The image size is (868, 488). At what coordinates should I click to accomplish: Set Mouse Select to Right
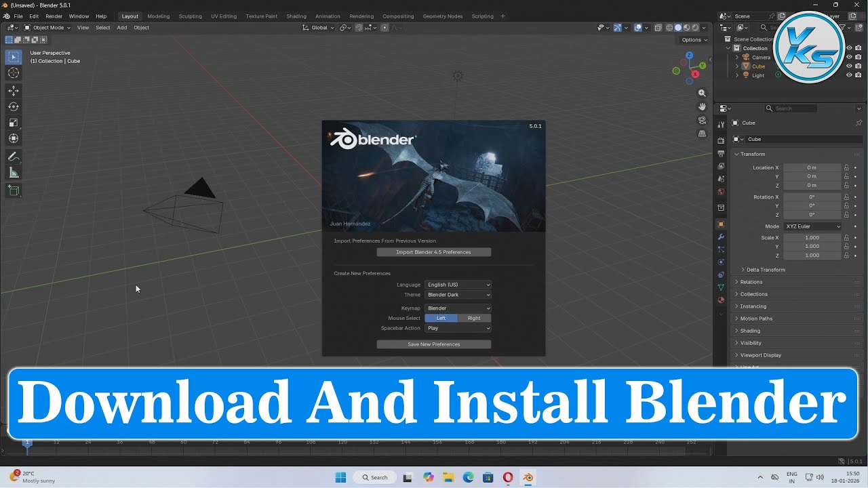[x=474, y=318]
